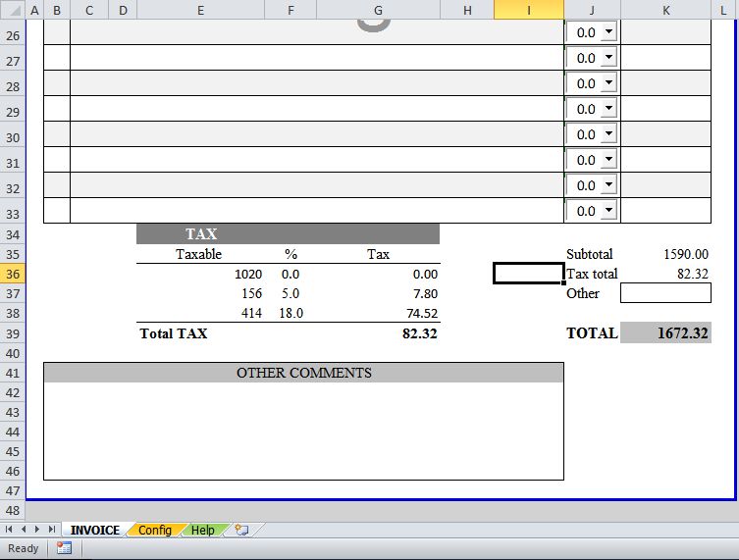Open the tax rate dropdown in row 33
739x560 pixels.
[x=608, y=211]
